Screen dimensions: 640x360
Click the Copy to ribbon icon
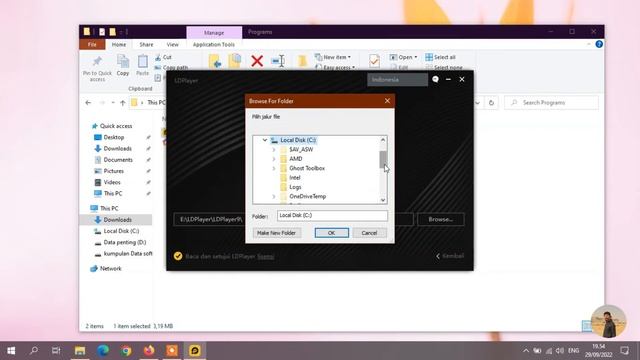(235, 61)
